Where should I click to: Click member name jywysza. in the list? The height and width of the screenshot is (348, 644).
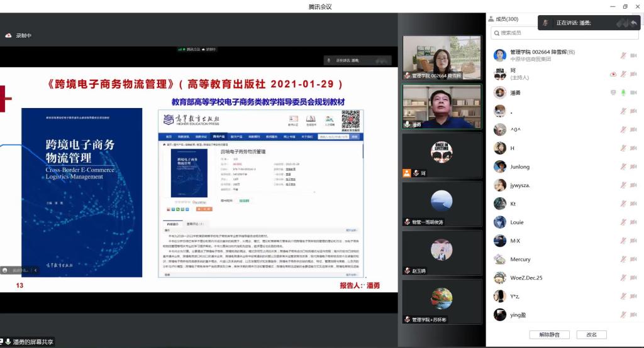click(x=520, y=185)
